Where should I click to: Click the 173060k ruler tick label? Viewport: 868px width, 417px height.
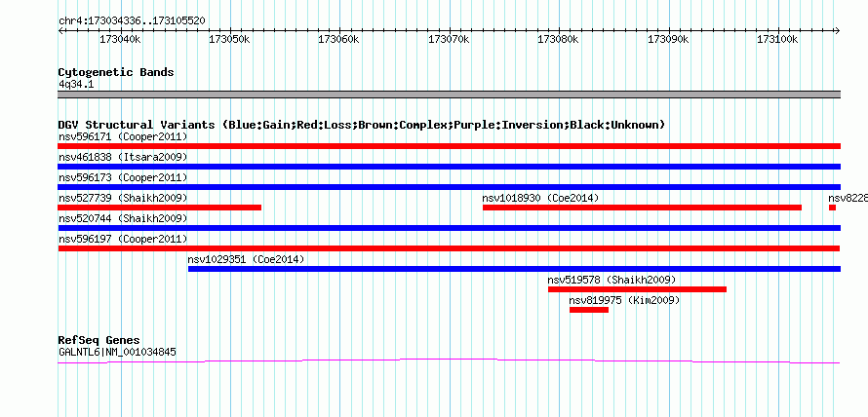coord(339,39)
